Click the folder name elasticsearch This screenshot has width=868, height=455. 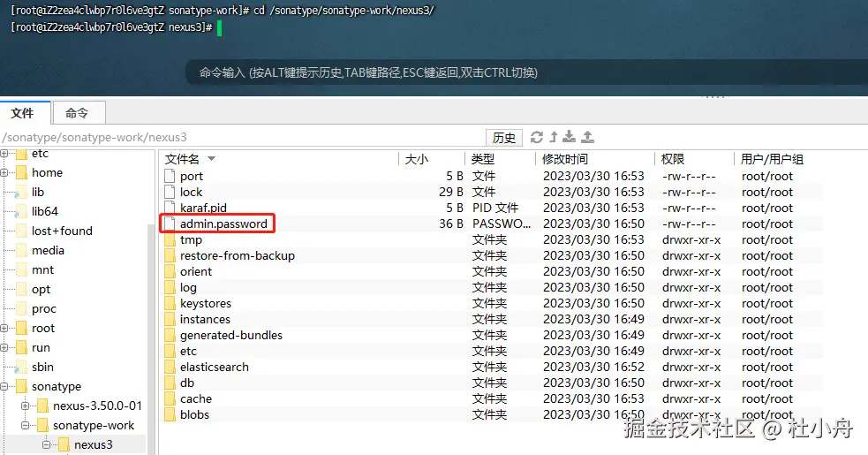pyautogui.click(x=215, y=367)
